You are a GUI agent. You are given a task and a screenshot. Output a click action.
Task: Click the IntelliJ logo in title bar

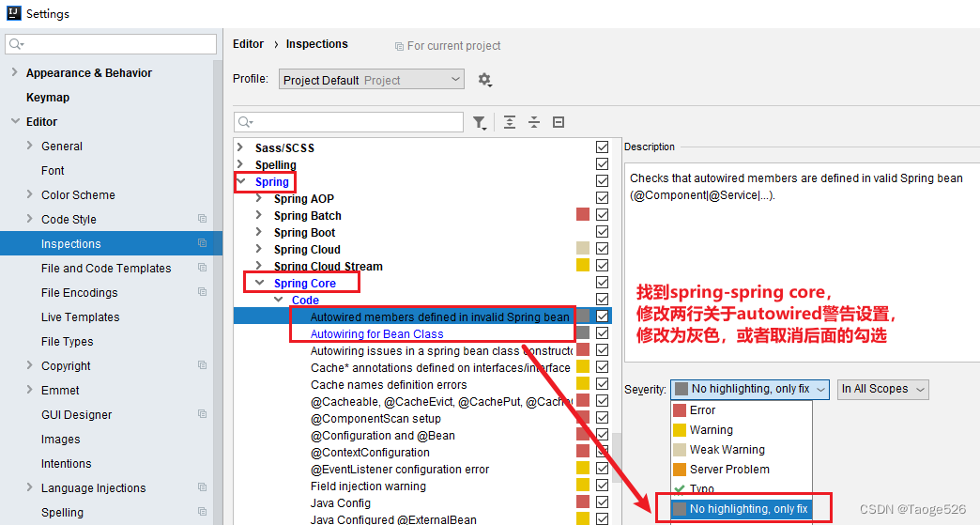pyautogui.click(x=13, y=13)
